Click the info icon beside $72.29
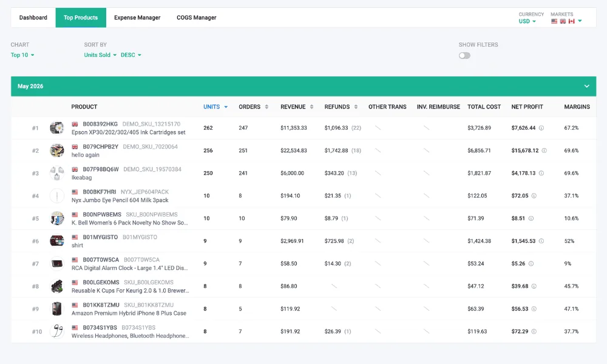This screenshot has height=364, width=607. [534, 331]
